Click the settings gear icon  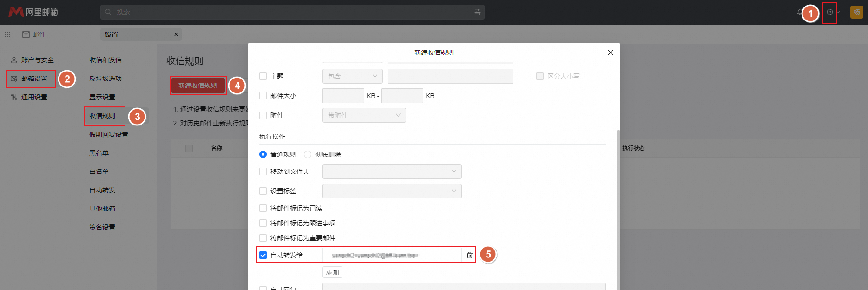tap(829, 13)
